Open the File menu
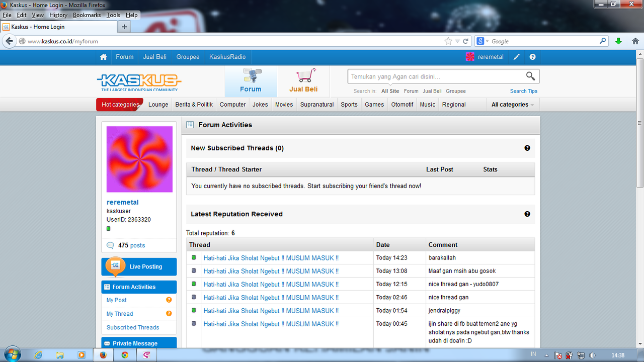This screenshot has width=644, height=362. pos(7,15)
